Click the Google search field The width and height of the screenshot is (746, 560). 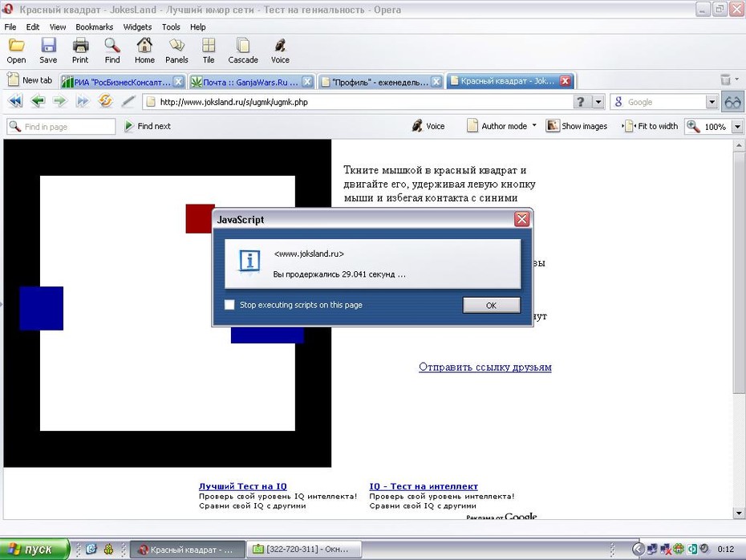(x=658, y=102)
